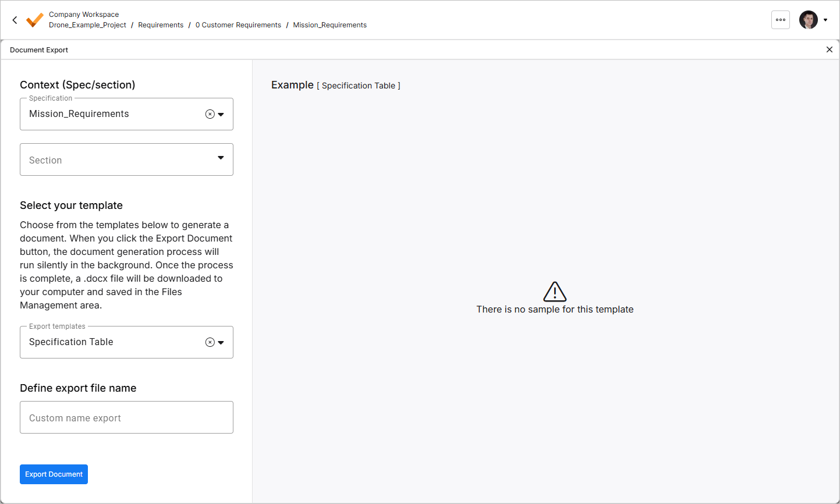Select the Mission_Requirements breadcrumb
Image resolution: width=840 pixels, height=504 pixels.
coord(330,25)
